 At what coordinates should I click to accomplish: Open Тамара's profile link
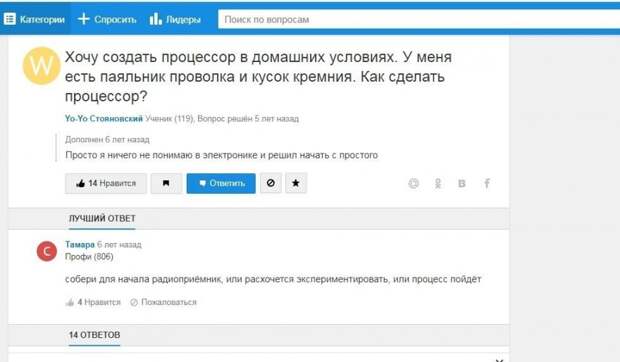80,245
